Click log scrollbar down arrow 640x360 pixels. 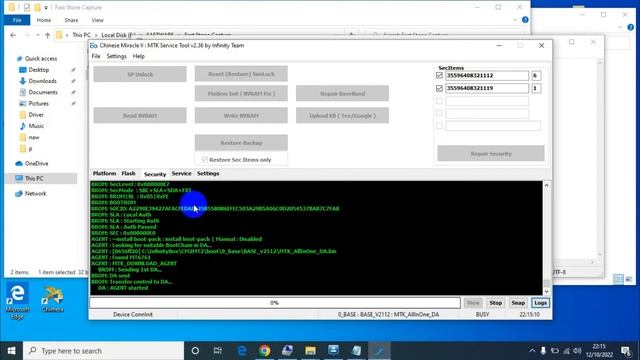click(547, 291)
